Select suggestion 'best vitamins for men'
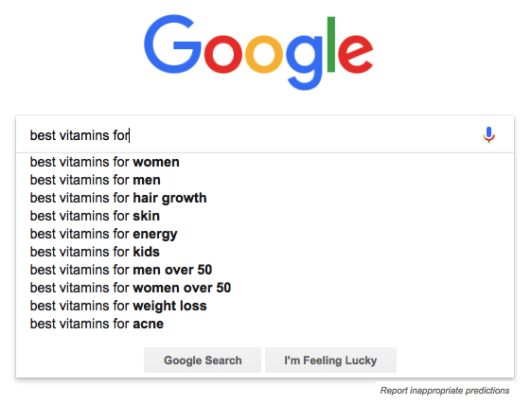 (265, 180)
